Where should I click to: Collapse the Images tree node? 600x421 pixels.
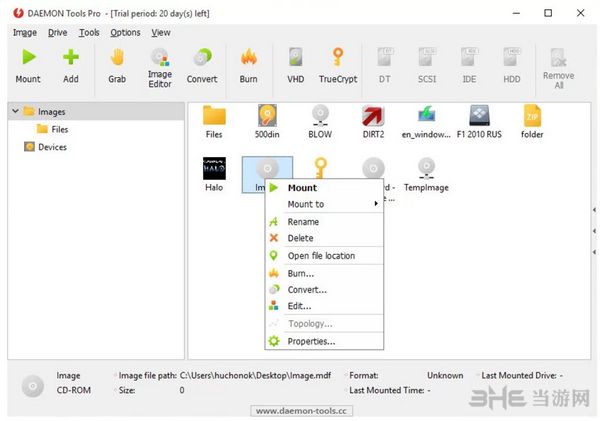16,111
